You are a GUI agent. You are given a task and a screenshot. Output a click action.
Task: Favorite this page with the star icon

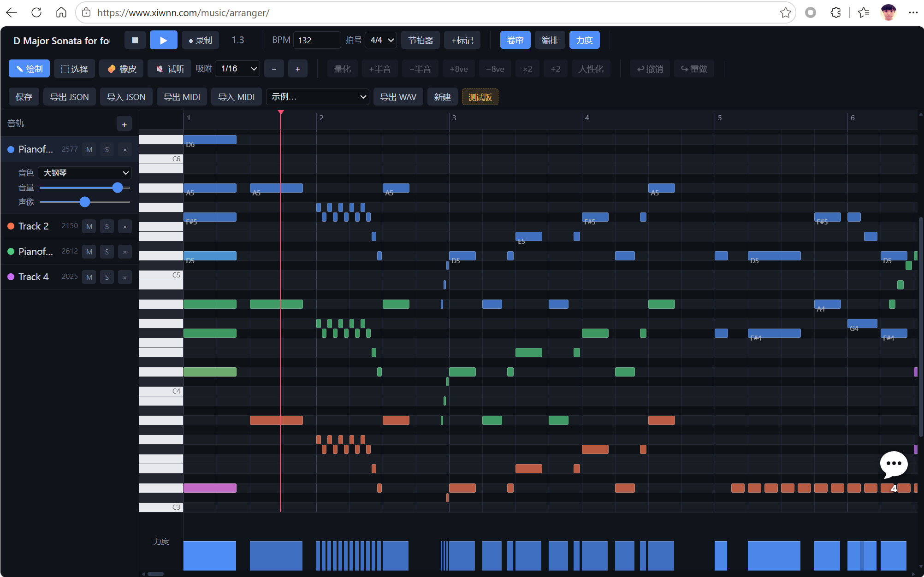[x=785, y=12]
